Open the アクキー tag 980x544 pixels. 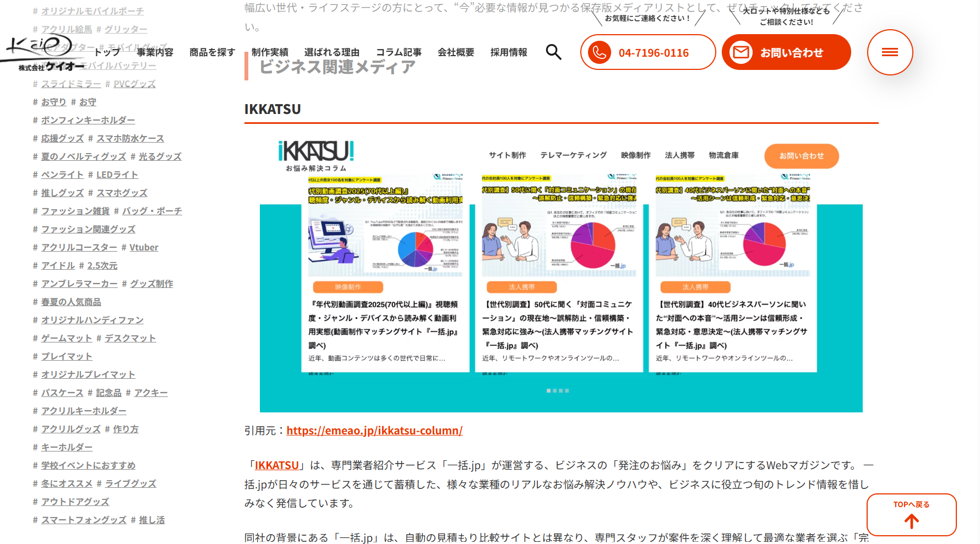coord(151,393)
